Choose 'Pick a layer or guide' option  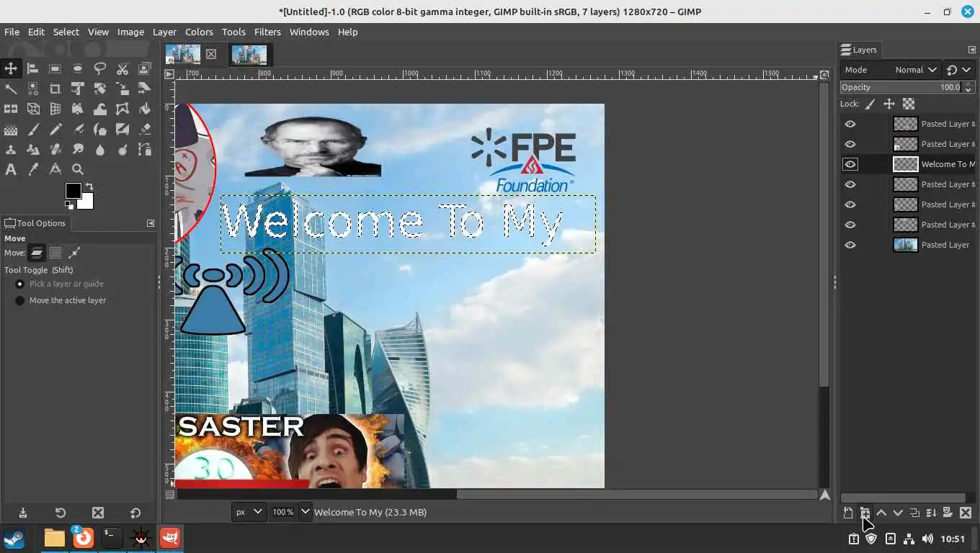tap(60, 284)
